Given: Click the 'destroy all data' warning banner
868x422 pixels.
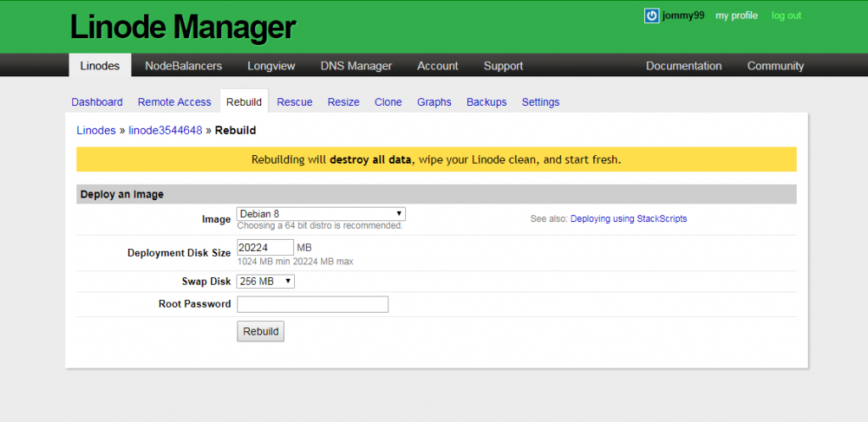Looking at the screenshot, I should (437, 159).
